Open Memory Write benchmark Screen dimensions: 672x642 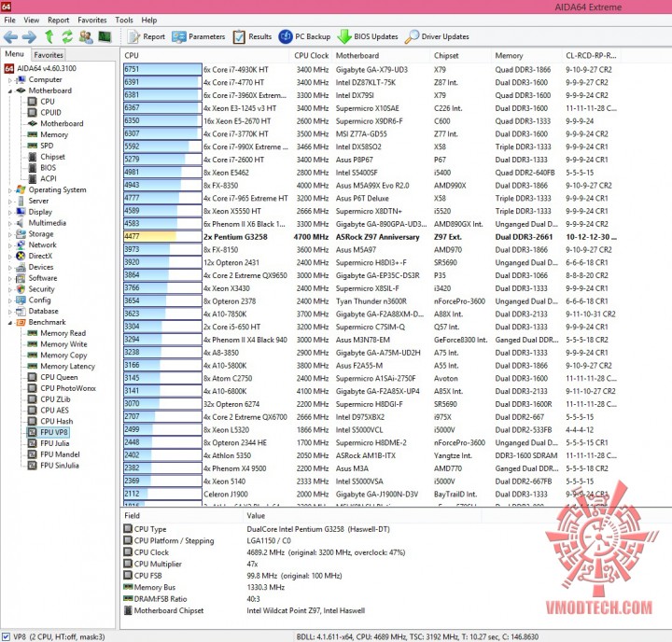tap(58, 344)
